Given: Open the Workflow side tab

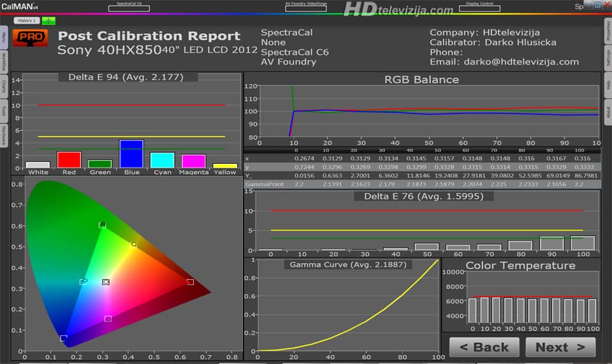Looking at the screenshot, I should point(3,62).
